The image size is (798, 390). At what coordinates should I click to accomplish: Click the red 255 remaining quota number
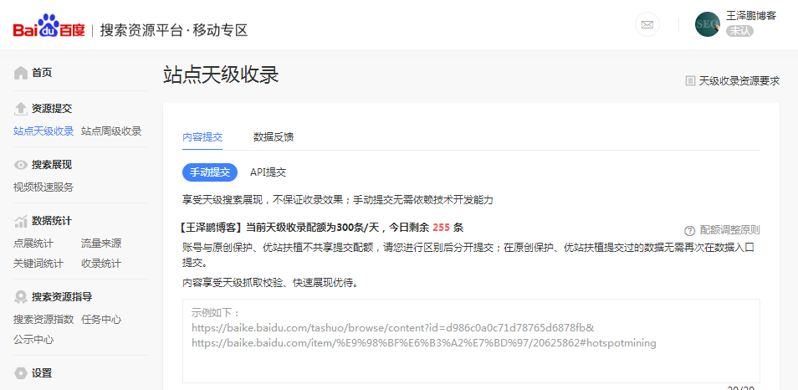tap(441, 228)
